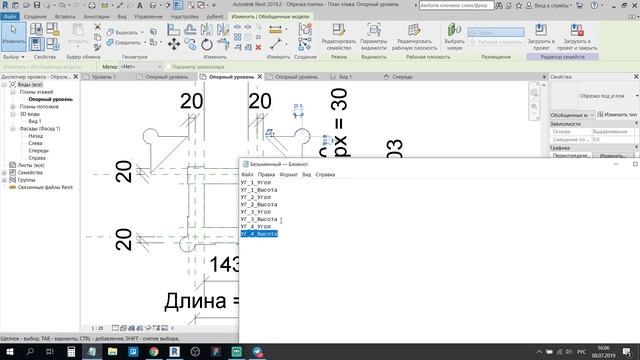Image resolution: width=640 pixels, height=360 pixels.
Task: Click the Copy tool linked-circles icon
Action: [x=190, y=44]
